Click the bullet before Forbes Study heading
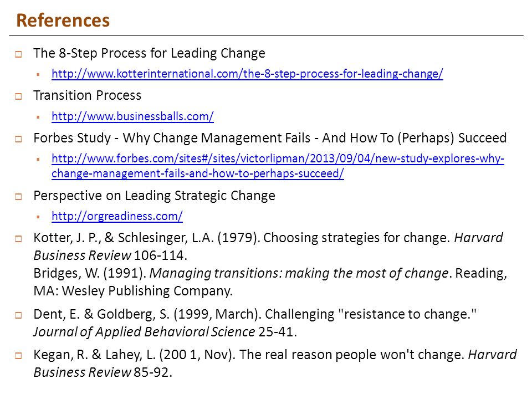Screen dimensions: 532x399 click(x=18, y=139)
